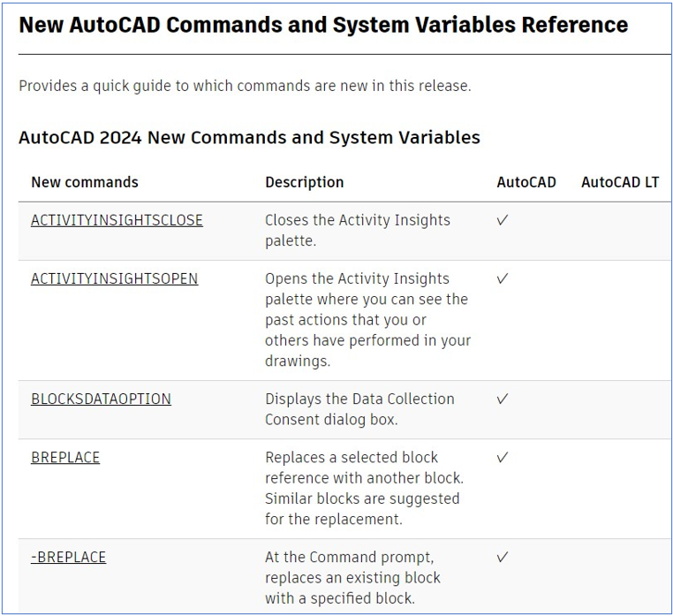This screenshot has width=673, height=616.
Task: Open the ACTIVITYINSIGHTSCLOSE command link
Action: pos(117,220)
